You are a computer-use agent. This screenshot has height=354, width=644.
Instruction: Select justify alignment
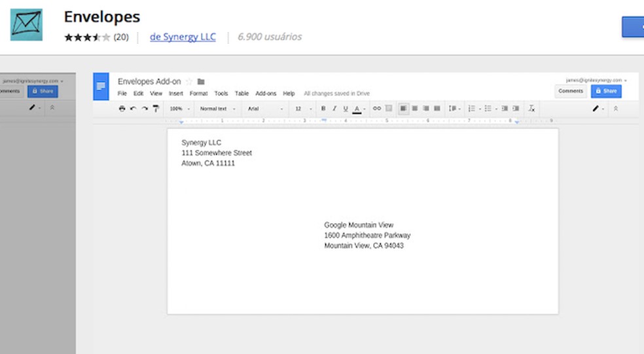[x=437, y=109]
